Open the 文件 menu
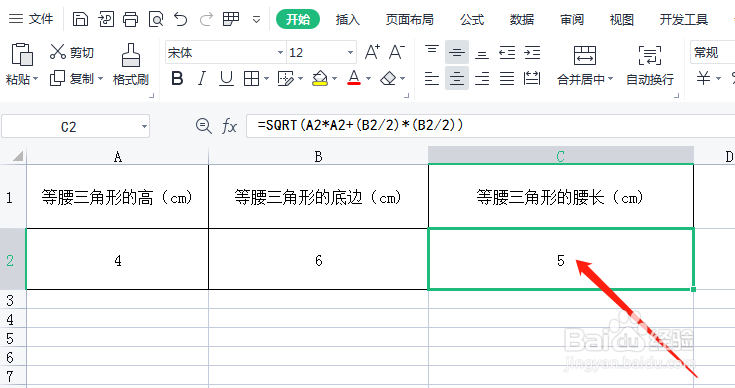This screenshot has height=388, width=735. pos(31,19)
